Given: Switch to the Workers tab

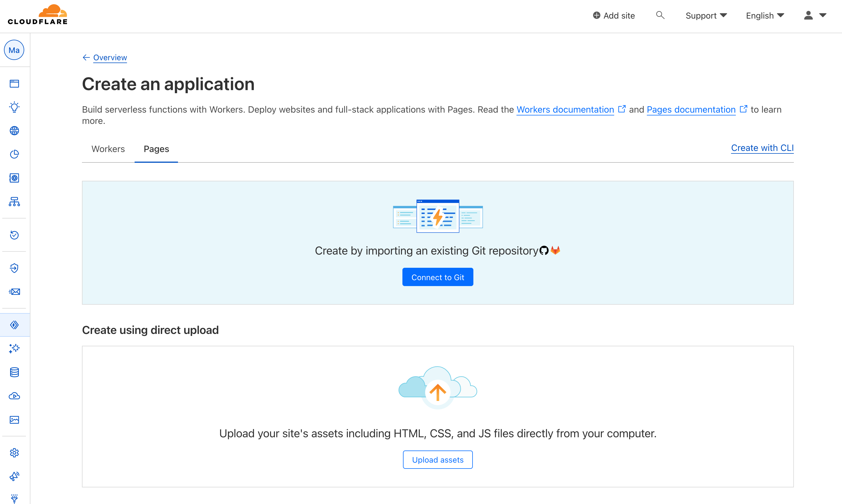Looking at the screenshot, I should 108,149.
